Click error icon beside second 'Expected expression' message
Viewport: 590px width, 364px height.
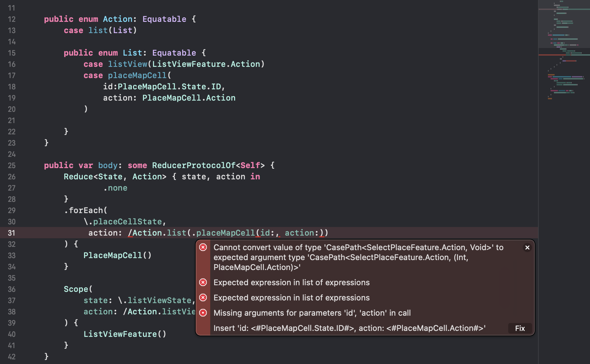(203, 297)
